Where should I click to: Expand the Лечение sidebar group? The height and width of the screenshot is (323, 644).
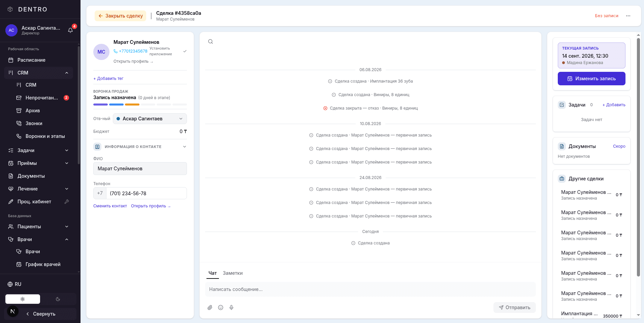[67, 189]
